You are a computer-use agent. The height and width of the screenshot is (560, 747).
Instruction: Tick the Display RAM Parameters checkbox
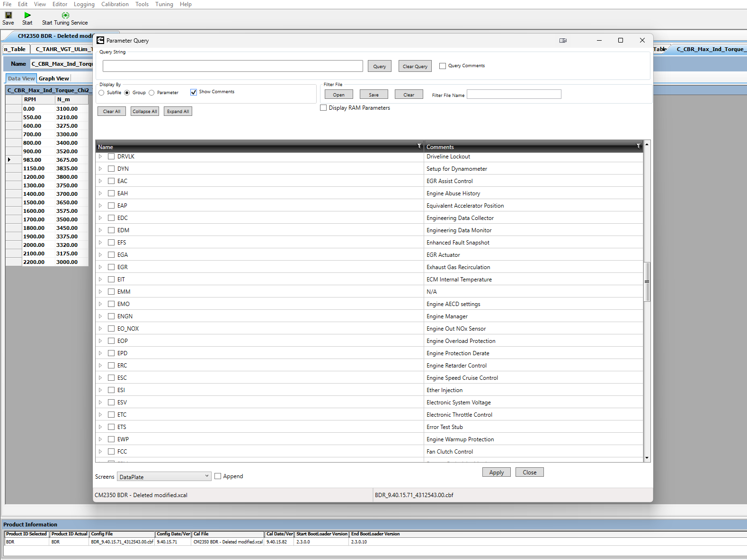coord(323,108)
